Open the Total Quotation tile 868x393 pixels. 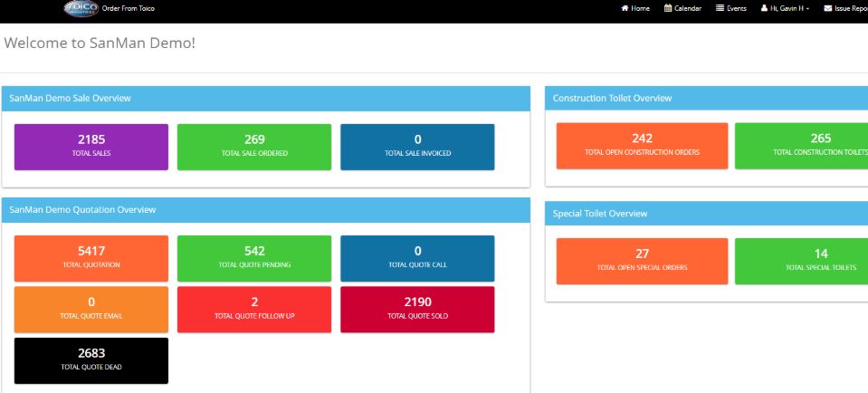91,258
